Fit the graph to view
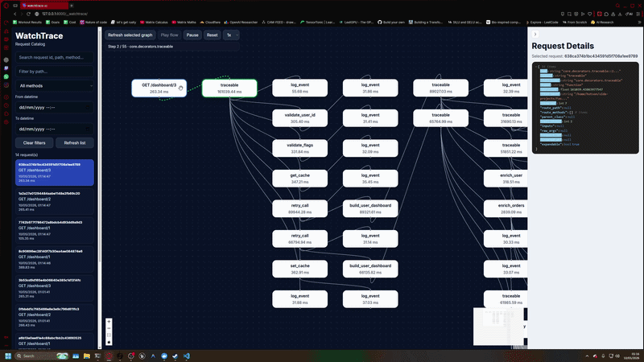The width and height of the screenshot is (644, 362). tap(109, 335)
